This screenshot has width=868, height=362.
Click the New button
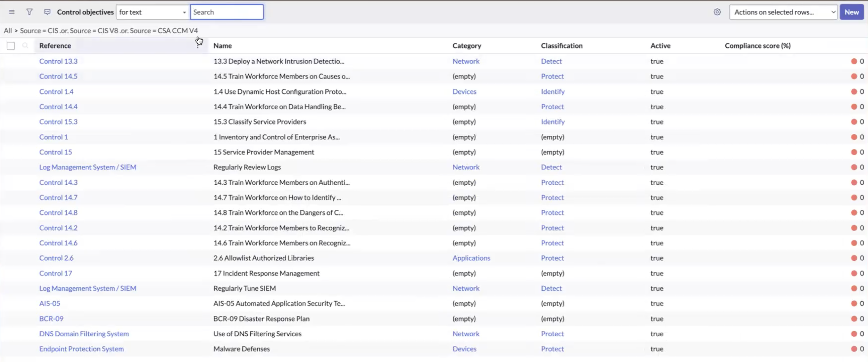click(852, 12)
